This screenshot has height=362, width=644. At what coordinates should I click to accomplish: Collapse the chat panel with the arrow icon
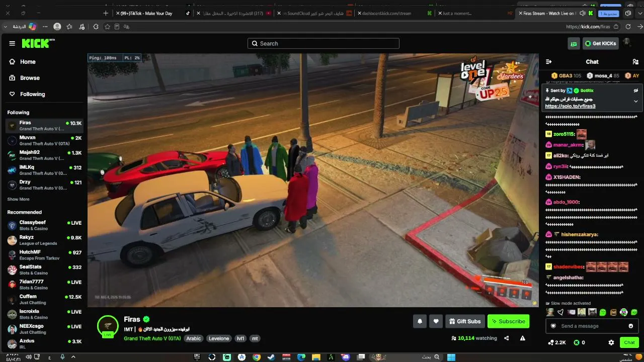[549, 62]
